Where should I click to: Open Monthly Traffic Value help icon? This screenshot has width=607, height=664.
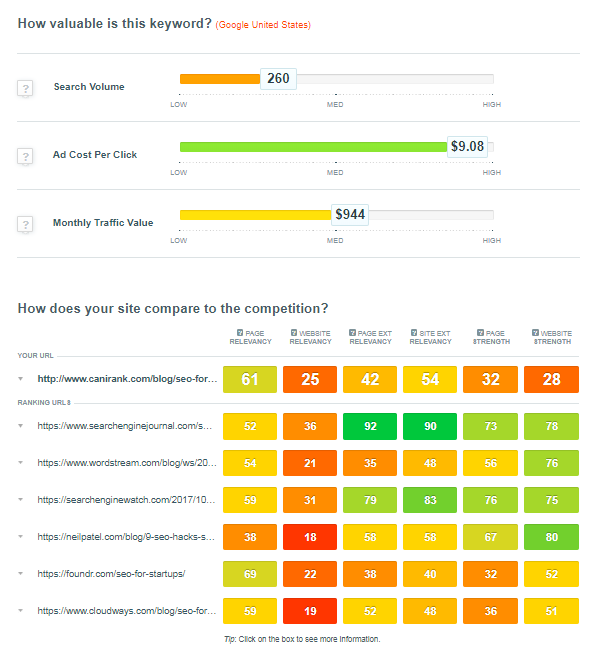[25, 224]
